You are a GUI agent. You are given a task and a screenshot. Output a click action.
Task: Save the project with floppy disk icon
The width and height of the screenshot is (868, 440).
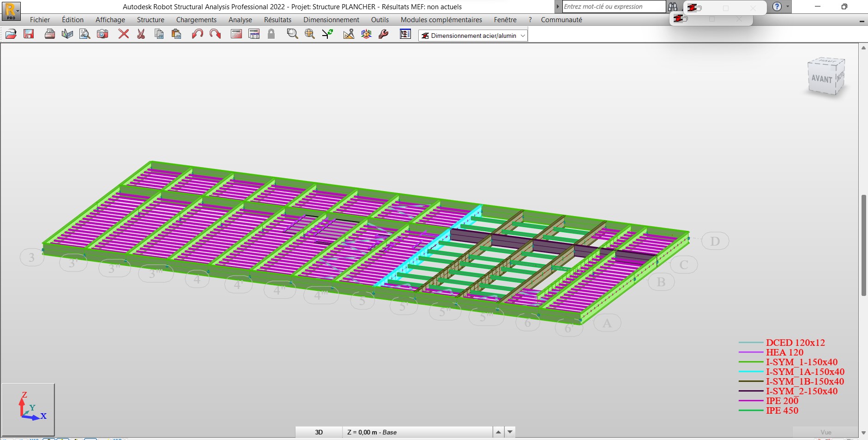point(29,34)
